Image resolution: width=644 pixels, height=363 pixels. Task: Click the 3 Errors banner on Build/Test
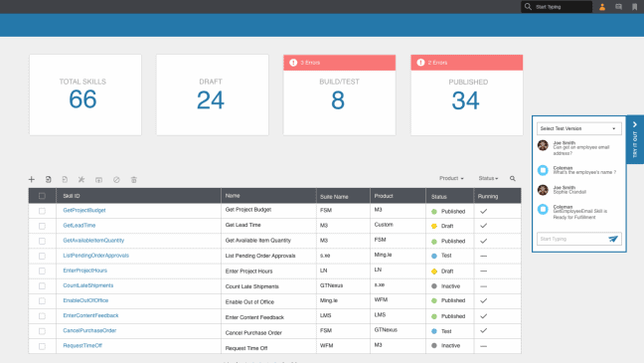click(339, 63)
